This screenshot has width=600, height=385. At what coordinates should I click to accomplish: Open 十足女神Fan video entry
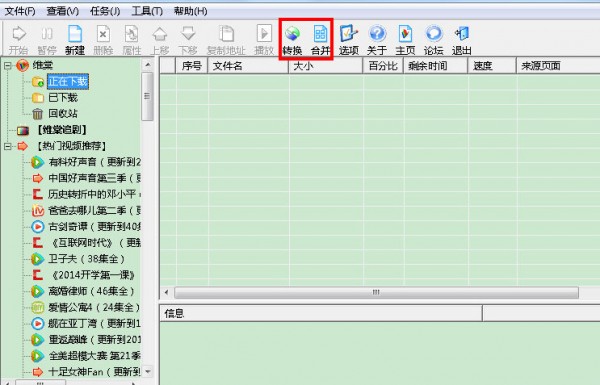[95, 372]
